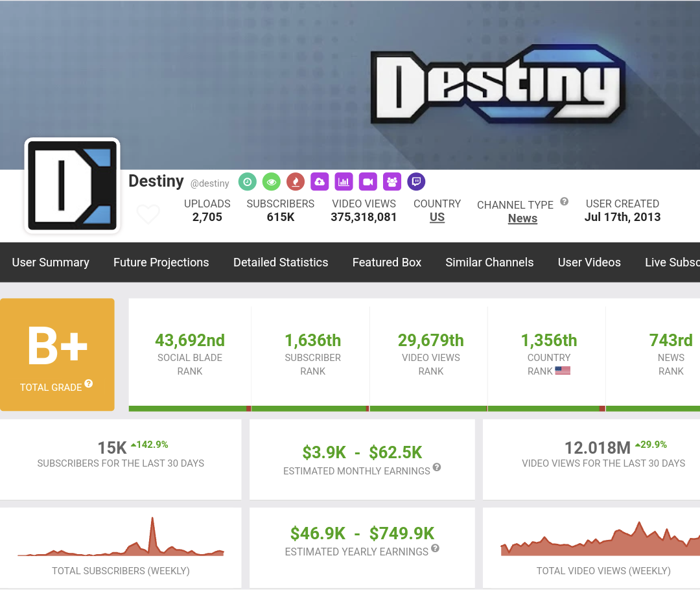
Task: Click the "SUBSCRIBERS FOR THE LAST 30 DAYS" label
Action: coord(121,463)
